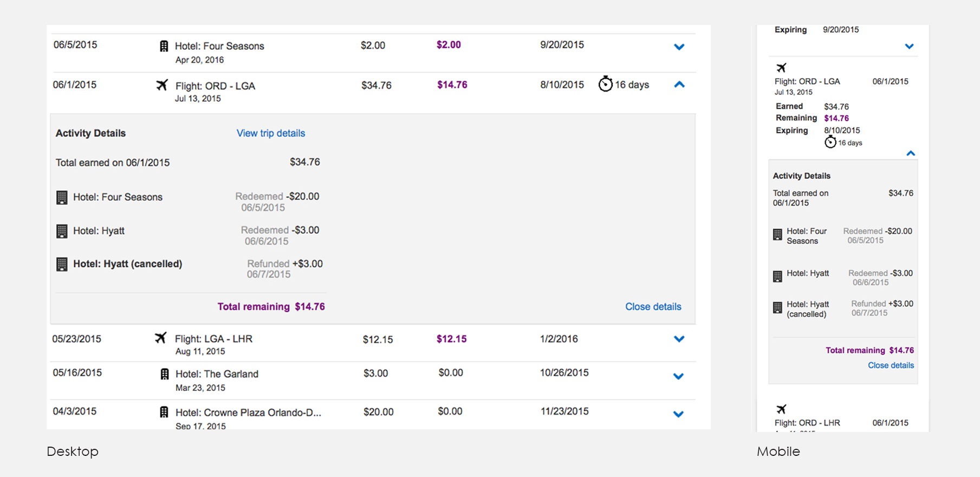Expand the Crowne Plaza Orlando row chevron
The width and height of the screenshot is (980, 477).
click(678, 414)
